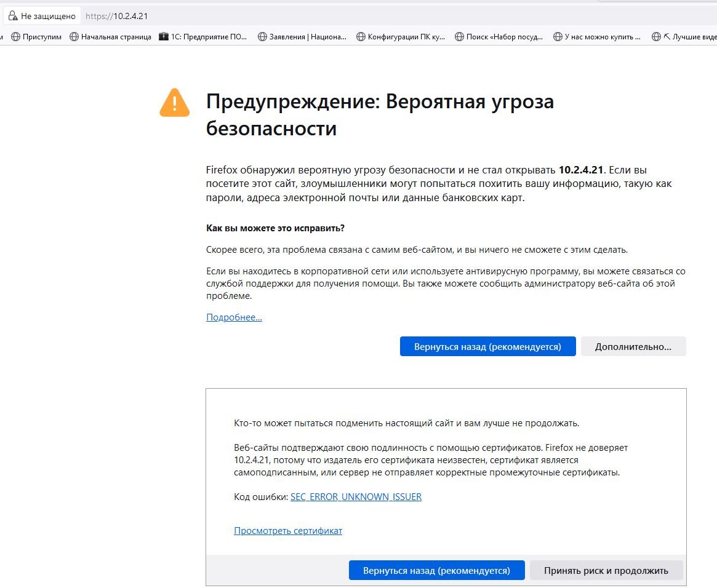This screenshot has width=717, height=588.
Task: Click the lock icon beside 'Не защищено'
Action: tap(13, 16)
